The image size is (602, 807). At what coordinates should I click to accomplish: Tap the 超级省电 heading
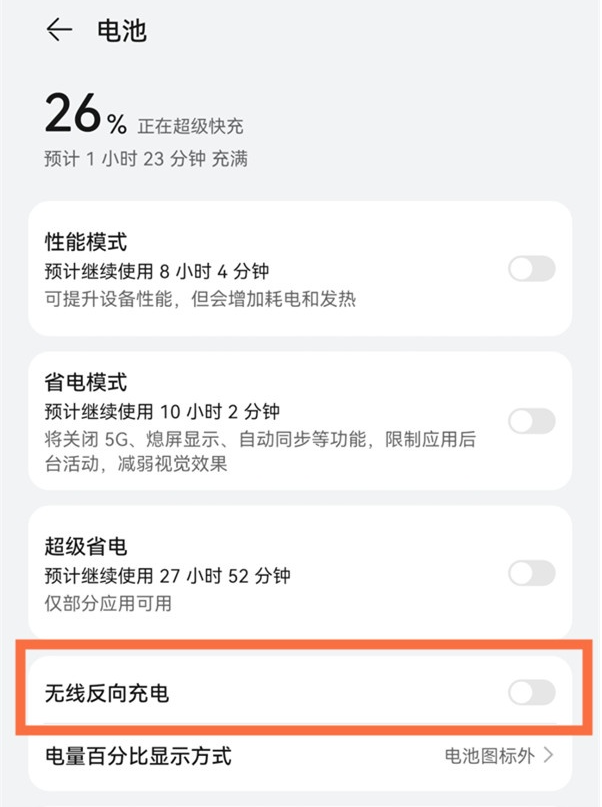[86, 547]
